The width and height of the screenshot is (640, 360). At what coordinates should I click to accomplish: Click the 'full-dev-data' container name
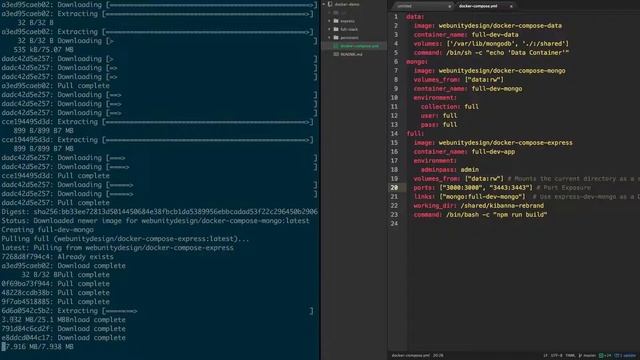point(495,35)
